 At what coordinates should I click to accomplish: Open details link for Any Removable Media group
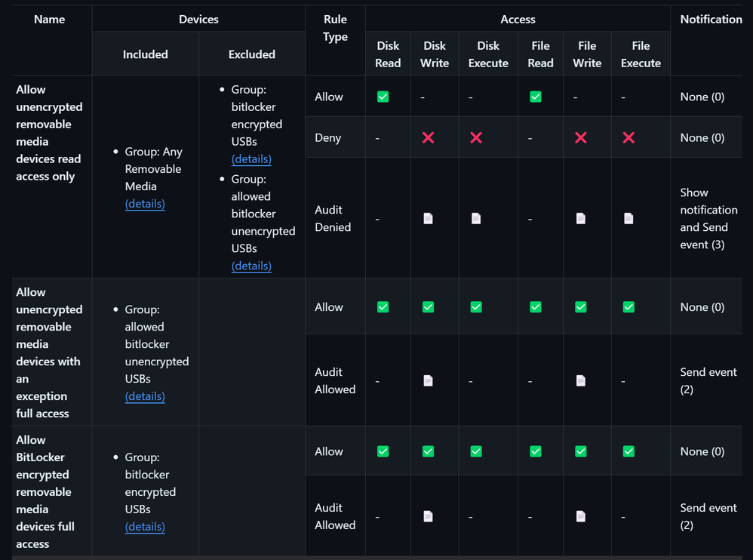pos(145,204)
